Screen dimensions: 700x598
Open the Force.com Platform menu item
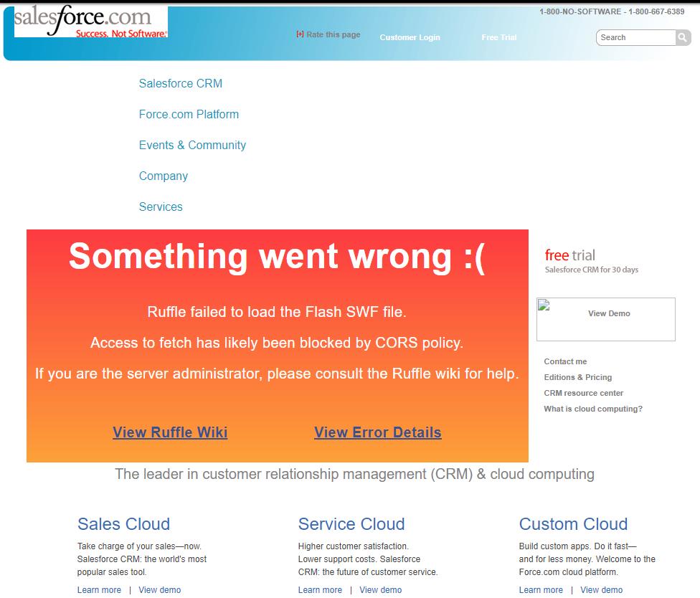point(189,114)
